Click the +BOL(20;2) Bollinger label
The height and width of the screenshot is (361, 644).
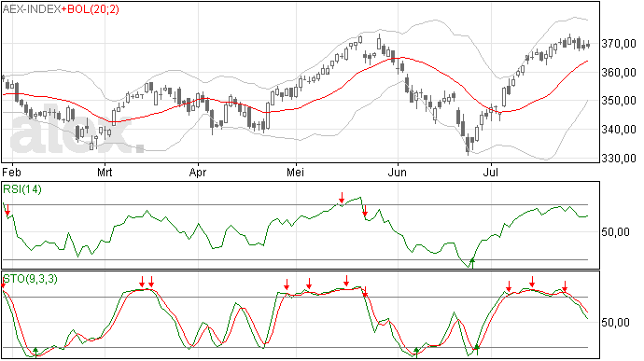[91, 9]
